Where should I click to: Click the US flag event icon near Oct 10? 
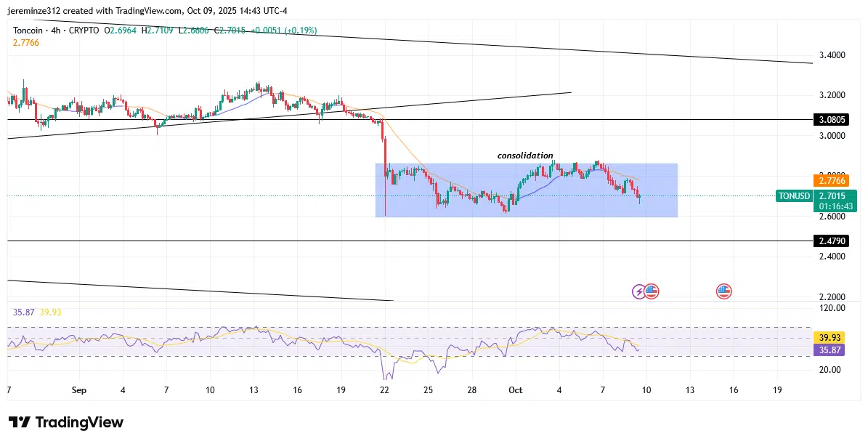[652, 291]
